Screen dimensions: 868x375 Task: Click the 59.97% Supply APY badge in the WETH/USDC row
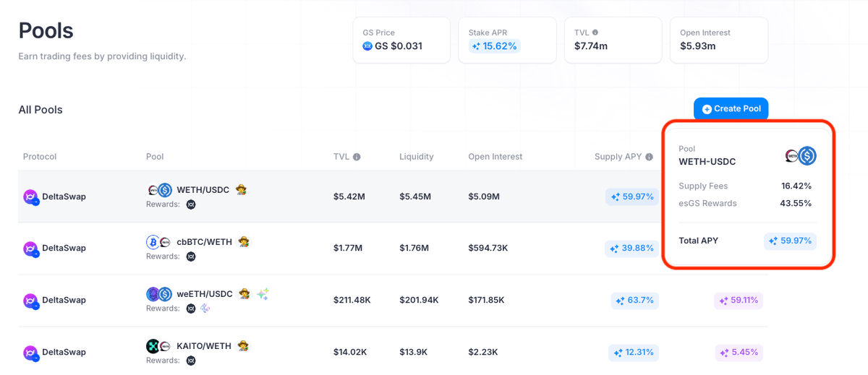coord(632,197)
